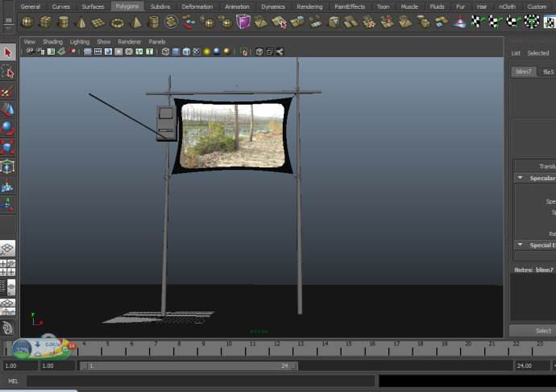The image size is (556, 392).
Task: Create a polygon sphere from the shelf
Action: coord(27,23)
